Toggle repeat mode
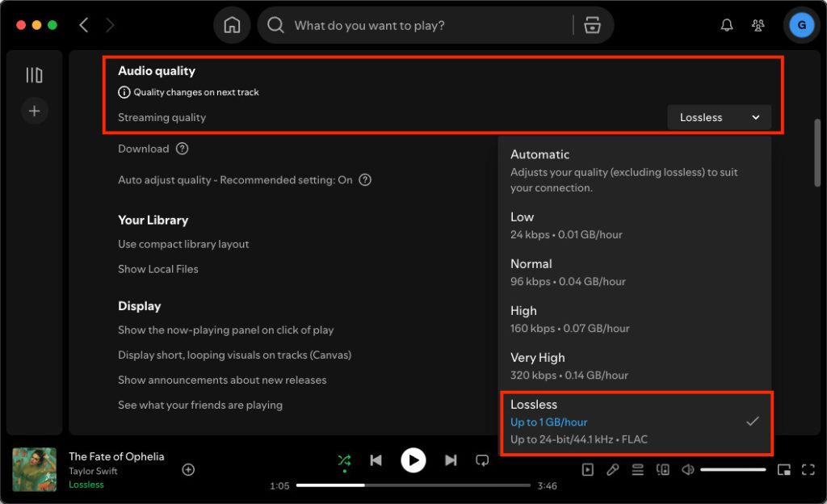Viewport: 827px width, 504px height. 482,460
